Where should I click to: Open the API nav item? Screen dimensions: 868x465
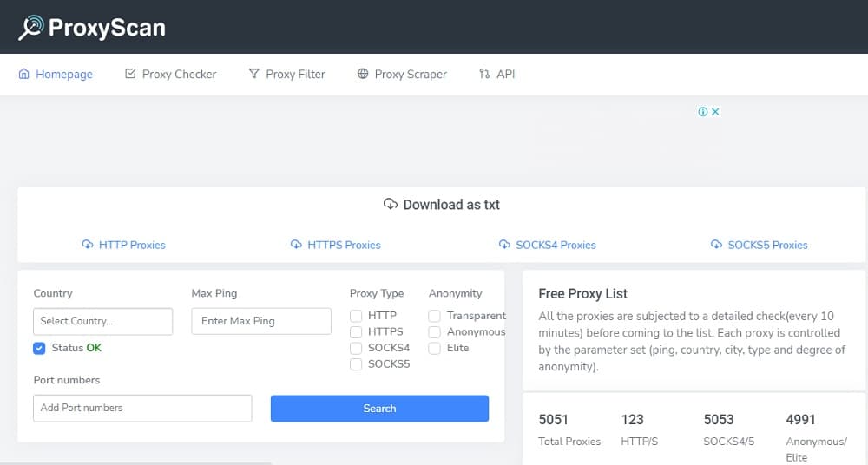coord(497,75)
